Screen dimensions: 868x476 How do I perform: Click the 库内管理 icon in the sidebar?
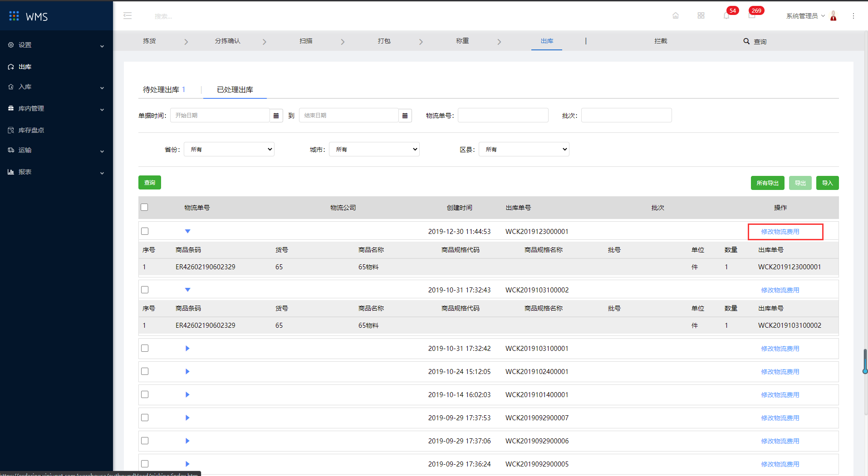click(x=11, y=108)
